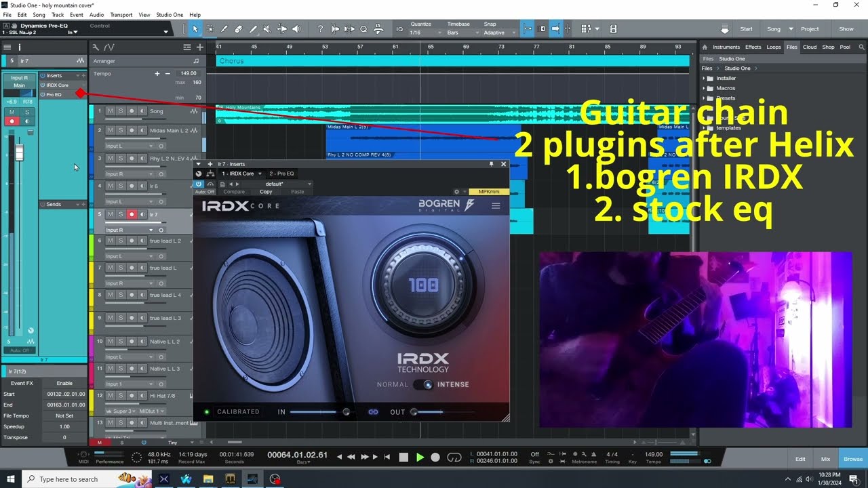The image size is (868, 488).
Task: Click the MPKmini control link button
Action: [x=489, y=192]
